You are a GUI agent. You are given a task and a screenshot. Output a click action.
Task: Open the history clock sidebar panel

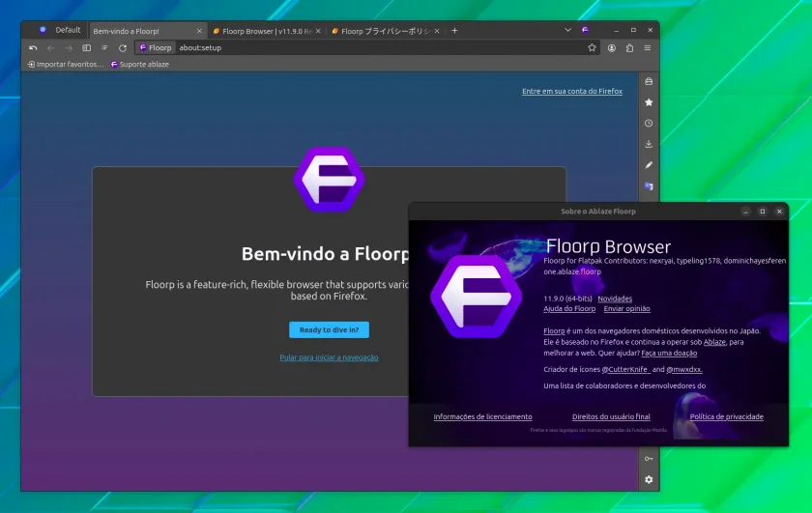coord(649,124)
